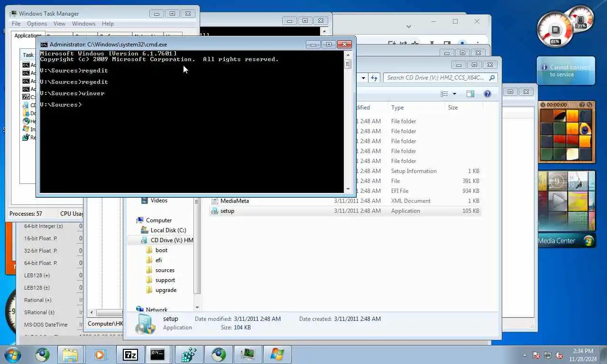Click the picture puzzle gadget tiles
607x364 pixels.
tap(566, 135)
